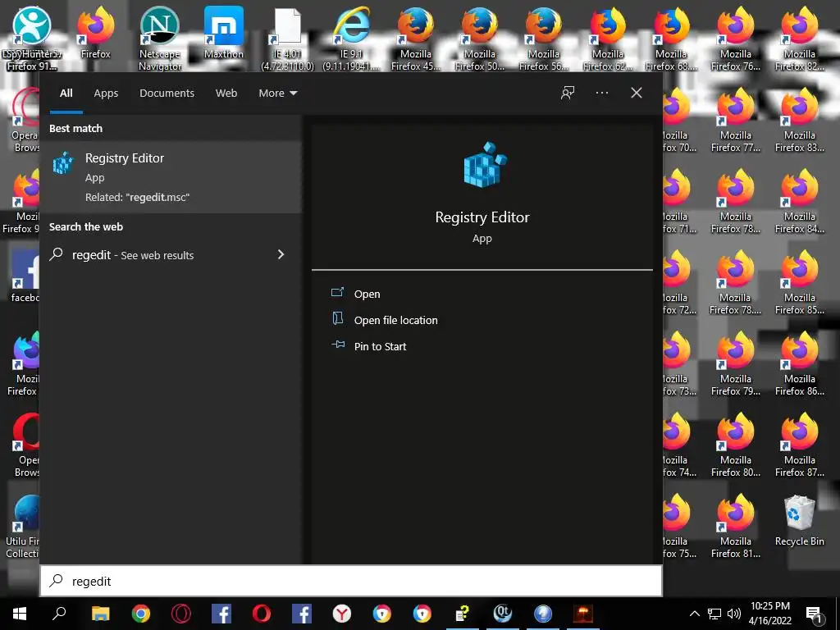
Task: Click the regedit search input box
Action: pyautogui.click(x=351, y=582)
